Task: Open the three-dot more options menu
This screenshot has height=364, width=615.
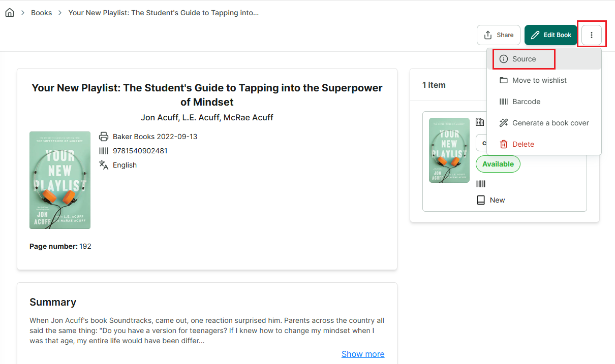Action: pos(592,35)
